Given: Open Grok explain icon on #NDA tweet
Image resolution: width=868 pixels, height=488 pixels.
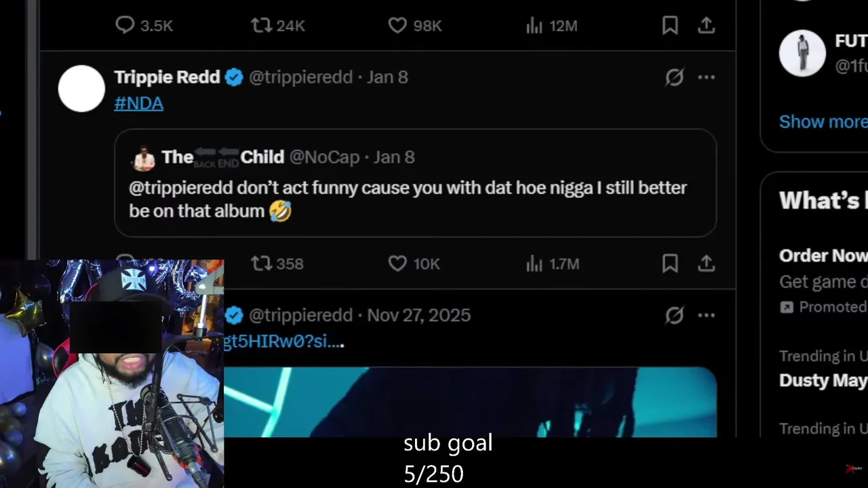Looking at the screenshot, I should (x=674, y=77).
